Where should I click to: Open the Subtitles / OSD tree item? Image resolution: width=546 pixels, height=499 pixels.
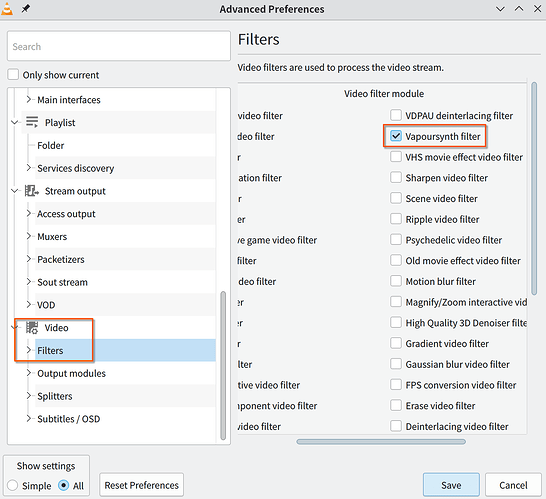tap(69, 419)
